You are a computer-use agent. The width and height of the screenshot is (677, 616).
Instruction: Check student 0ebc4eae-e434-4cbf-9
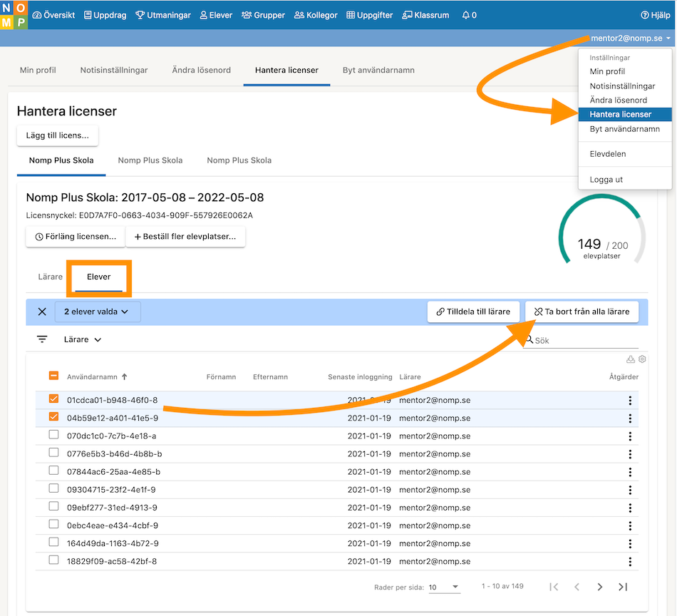(53, 524)
